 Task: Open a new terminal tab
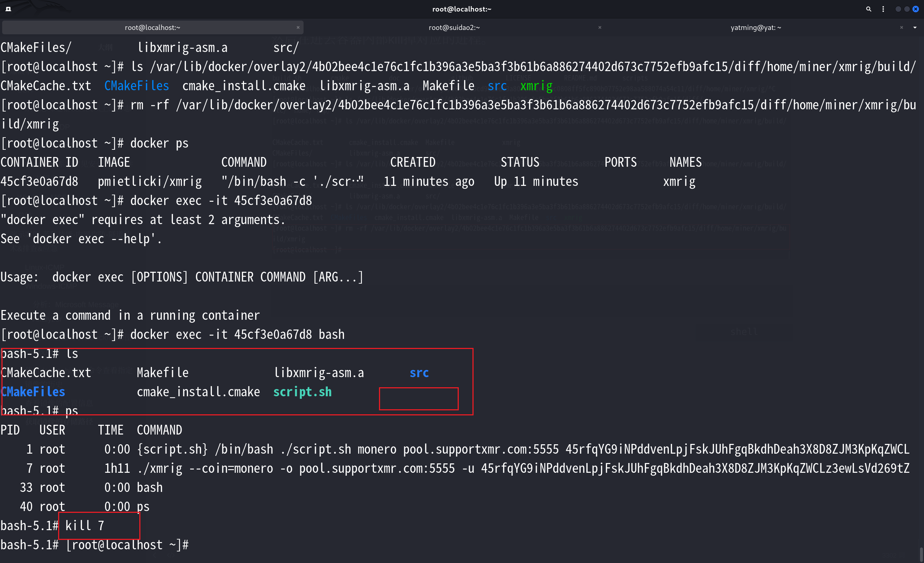click(x=8, y=9)
